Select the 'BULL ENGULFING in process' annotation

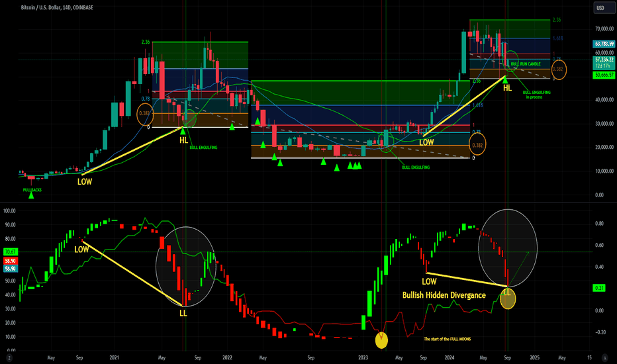pos(536,95)
